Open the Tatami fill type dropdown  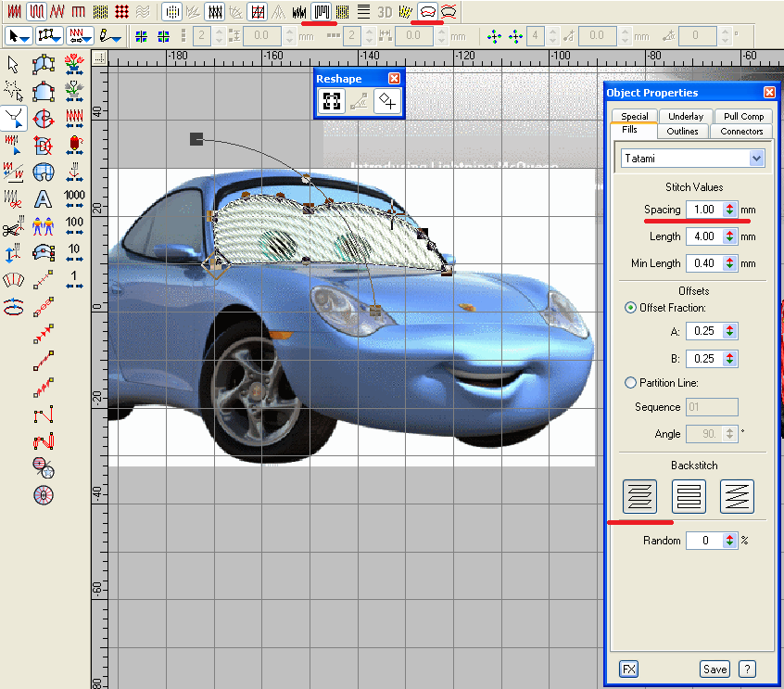[757, 159]
